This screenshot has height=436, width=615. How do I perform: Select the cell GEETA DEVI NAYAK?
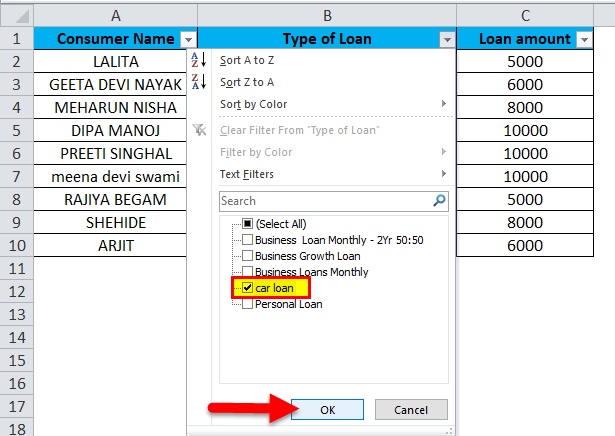110,85
